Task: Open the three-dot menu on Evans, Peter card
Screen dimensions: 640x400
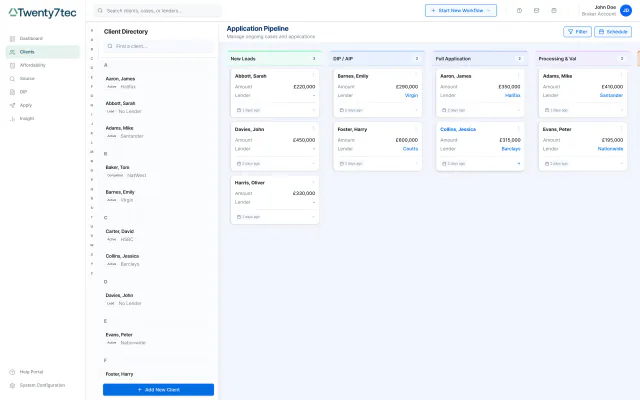Action: point(621,129)
